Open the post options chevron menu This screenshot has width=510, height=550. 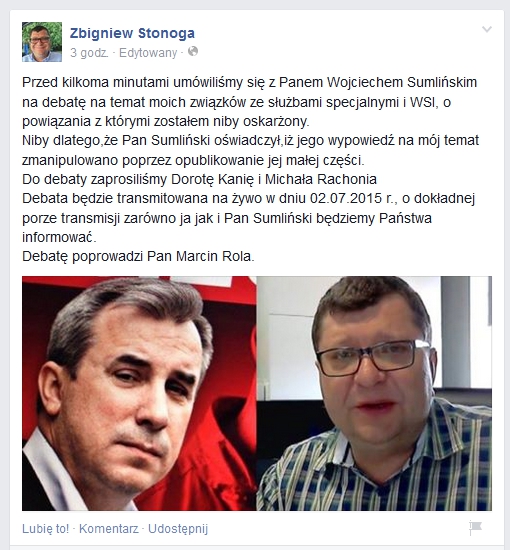pyautogui.click(x=487, y=29)
